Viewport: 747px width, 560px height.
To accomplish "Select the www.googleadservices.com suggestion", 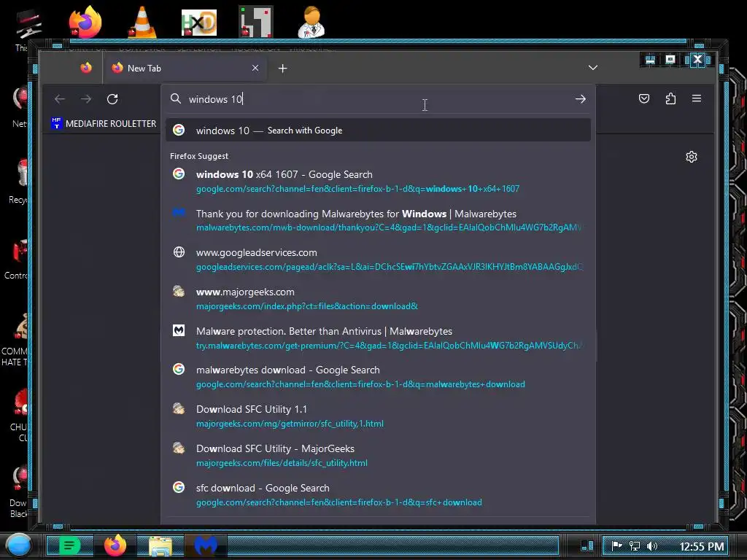I will pos(379,259).
